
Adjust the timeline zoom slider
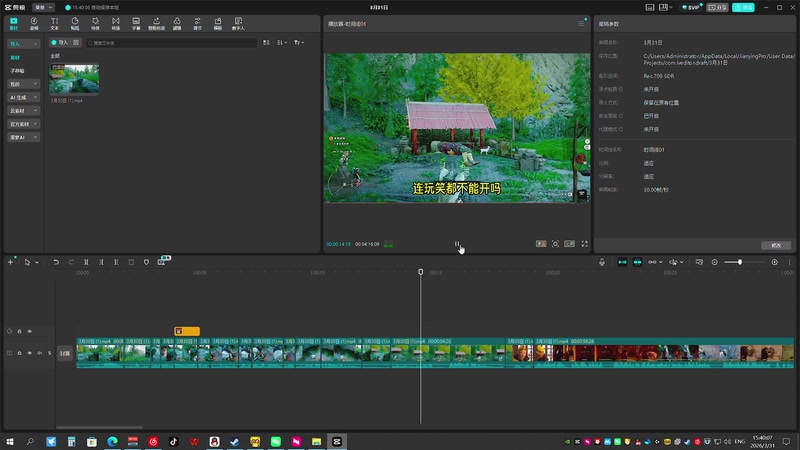pyautogui.click(x=740, y=262)
